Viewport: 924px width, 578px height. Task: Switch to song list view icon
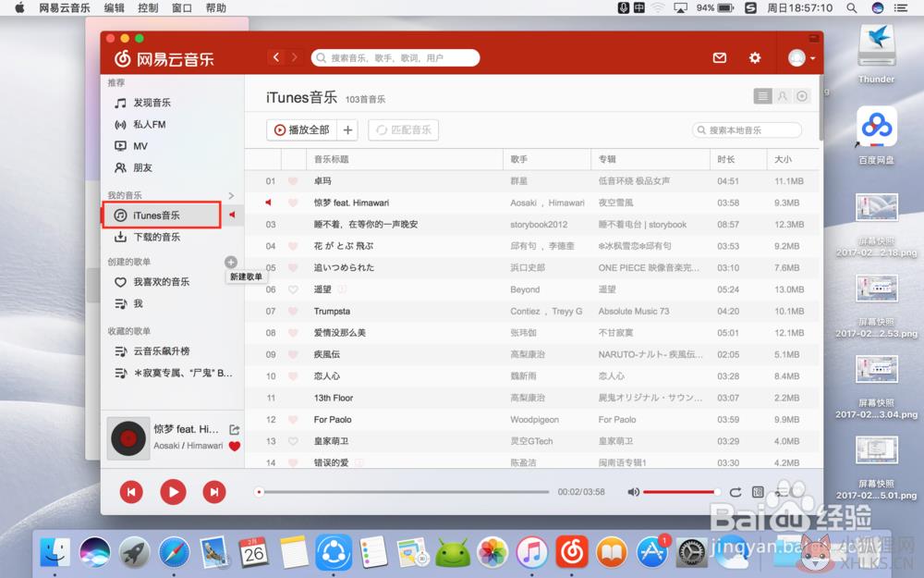pos(762,96)
